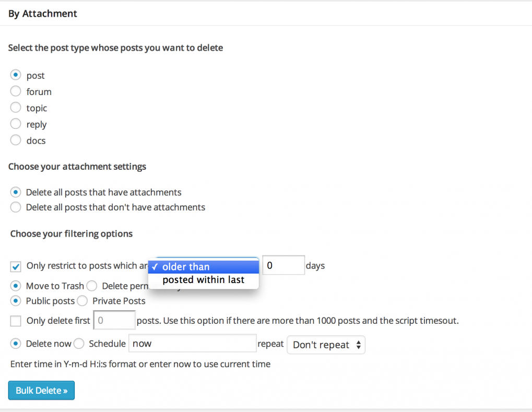Select the "forum" post type
The width and height of the screenshot is (532, 412).
tap(15, 91)
